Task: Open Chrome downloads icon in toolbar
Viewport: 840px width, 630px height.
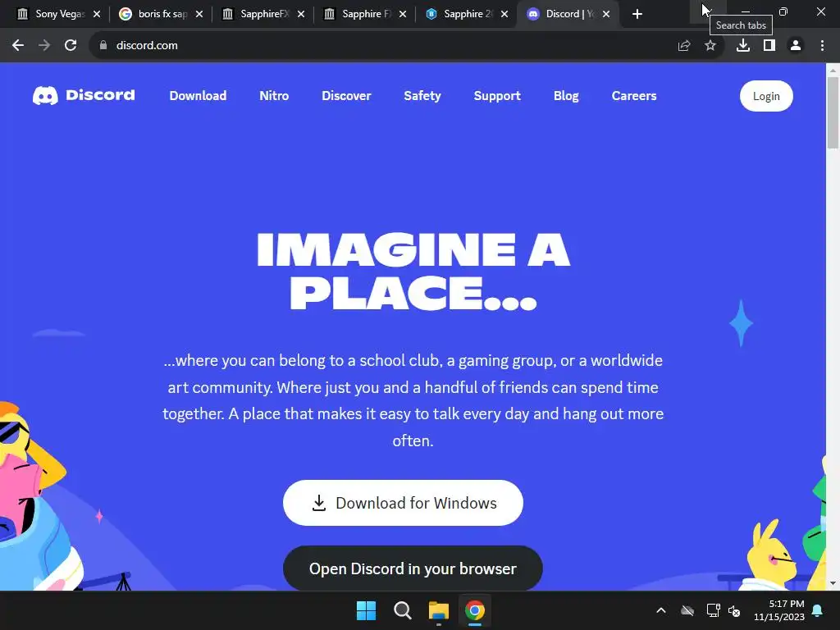Action: click(743, 46)
